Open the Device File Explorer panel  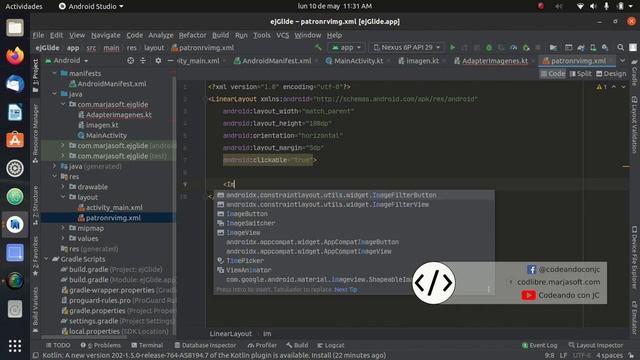(634, 258)
